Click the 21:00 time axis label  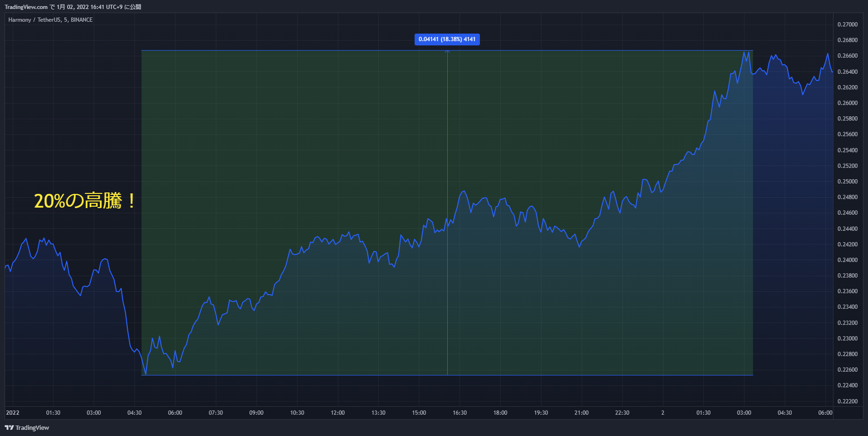tap(582, 413)
